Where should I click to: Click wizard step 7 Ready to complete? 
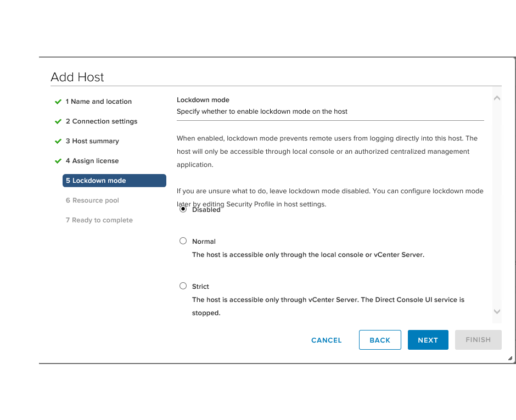[x=99, y=220]
